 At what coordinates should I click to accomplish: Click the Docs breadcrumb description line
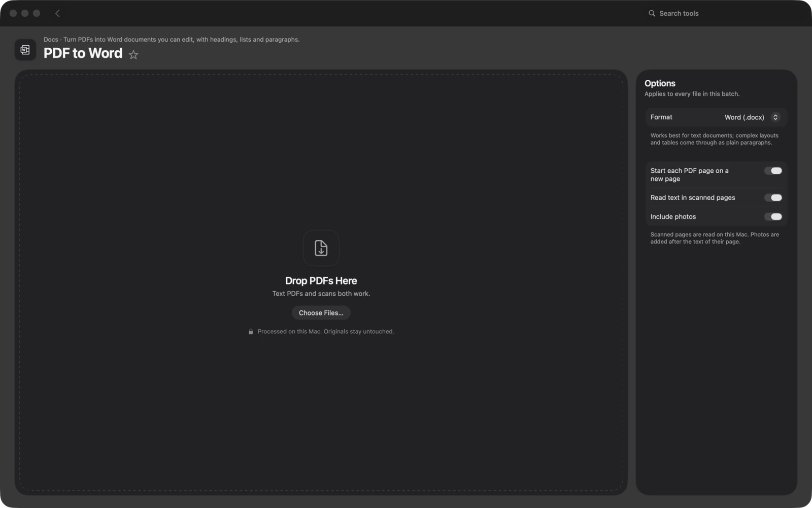(172, 39)
